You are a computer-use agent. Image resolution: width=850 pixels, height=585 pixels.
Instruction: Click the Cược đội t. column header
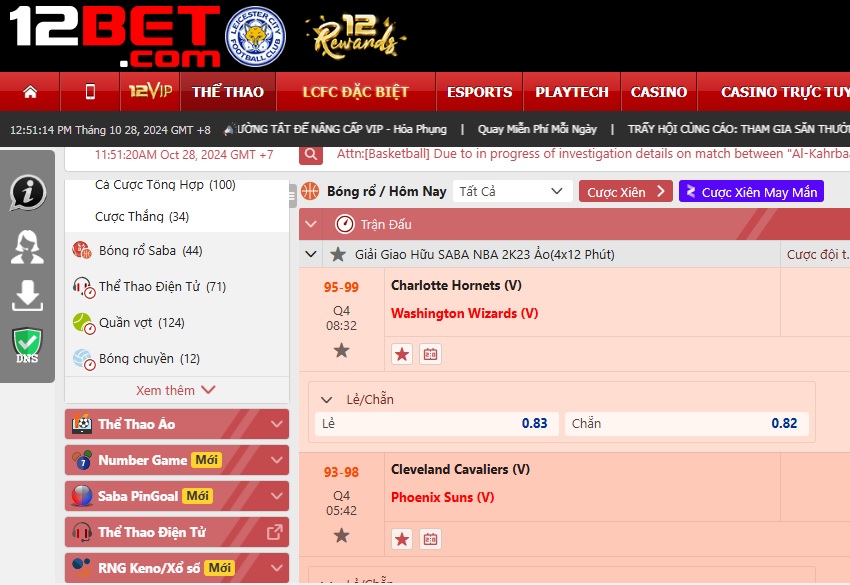pos(817,254)
